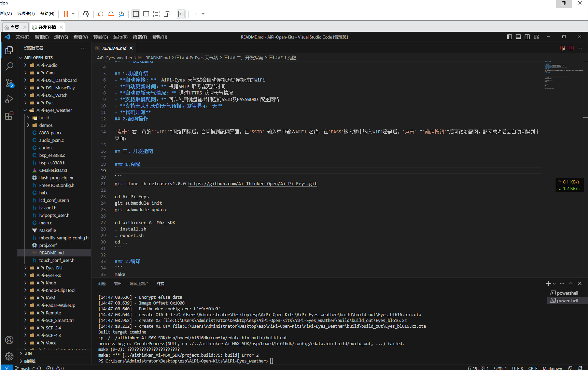The image size is (588, 370).
Task: Open Source Control view with badge
Action: (9, 83)
